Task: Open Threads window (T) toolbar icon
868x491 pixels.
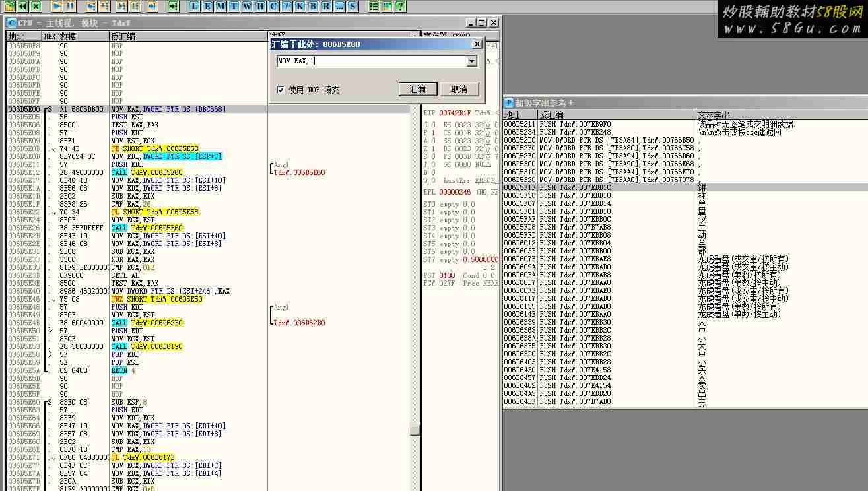Action: pos(234,6)
